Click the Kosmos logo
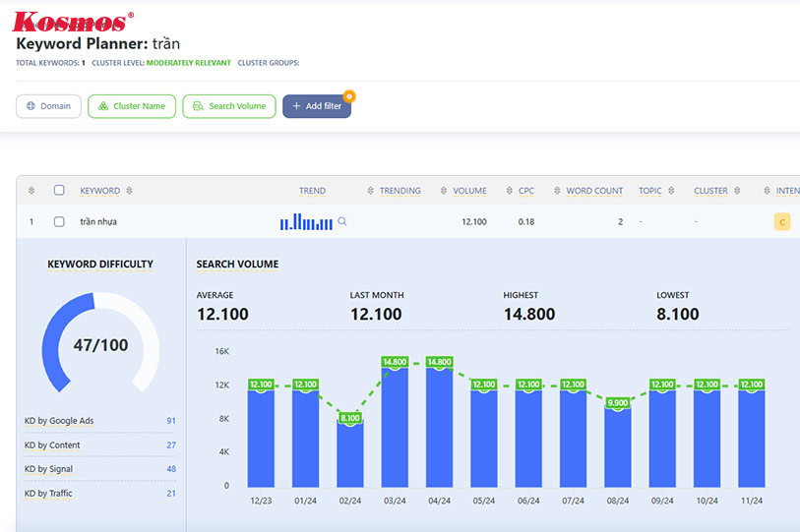 pyautogui.click(x=73, y=22)
